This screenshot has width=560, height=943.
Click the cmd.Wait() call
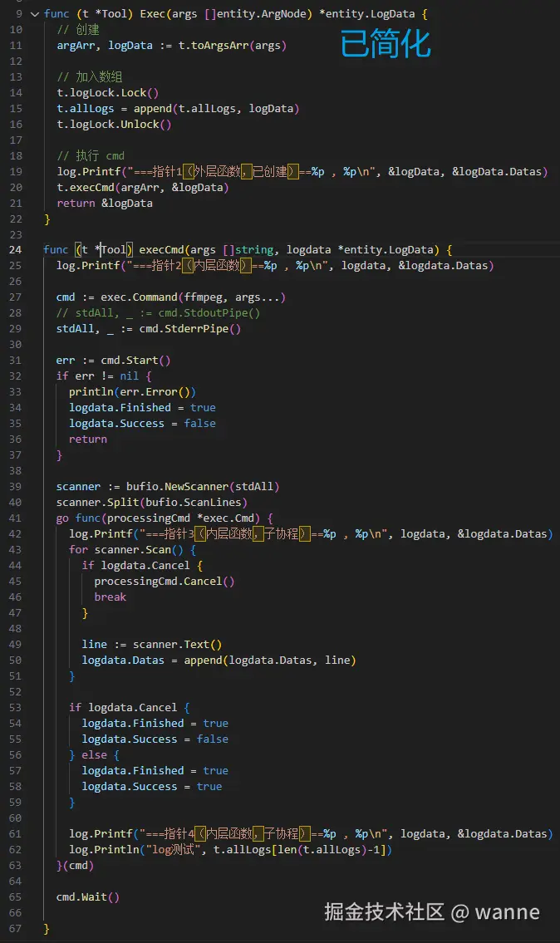click(88, 897)
